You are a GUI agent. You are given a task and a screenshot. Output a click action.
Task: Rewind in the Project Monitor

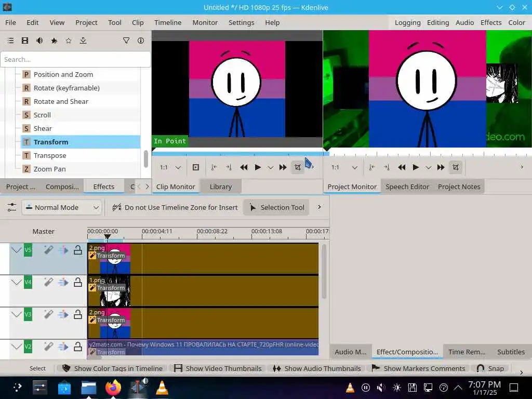[402, 167]
